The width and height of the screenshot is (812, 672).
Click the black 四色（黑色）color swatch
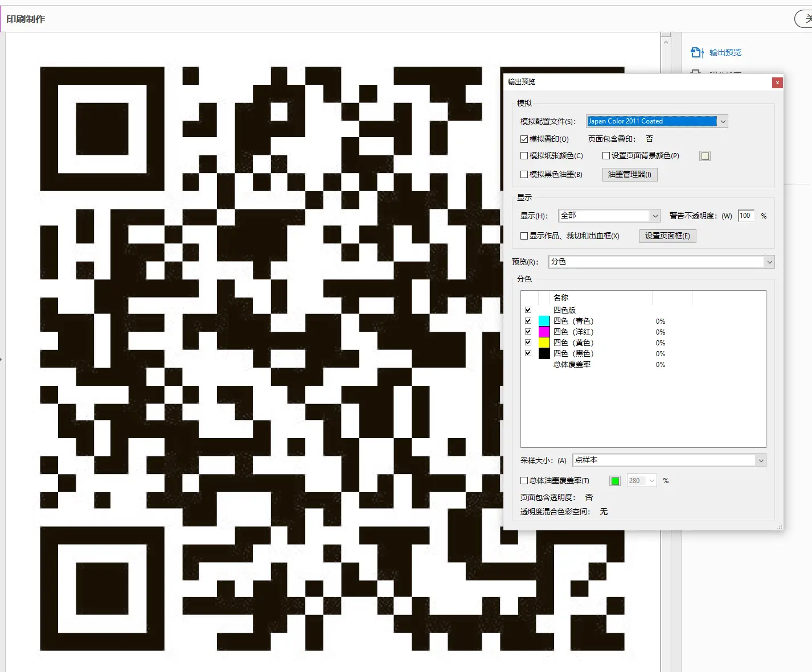[544, 353]
